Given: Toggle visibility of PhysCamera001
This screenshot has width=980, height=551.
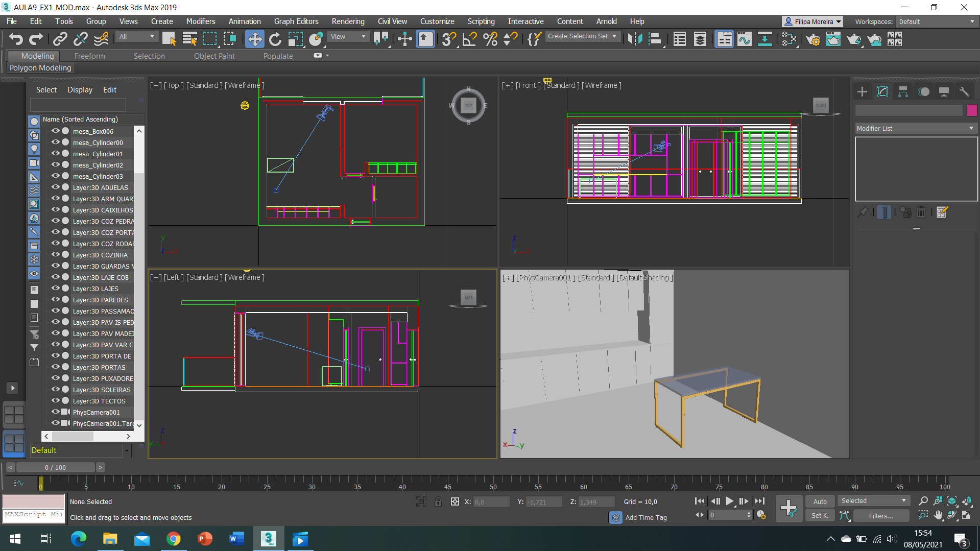Looking at the screenshot, I should [56, 412].
